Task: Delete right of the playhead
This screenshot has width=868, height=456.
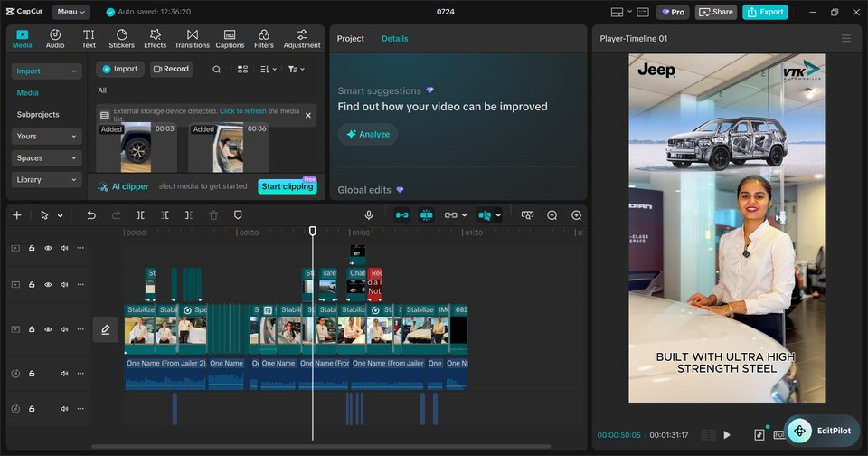Action: pos(189,215)
